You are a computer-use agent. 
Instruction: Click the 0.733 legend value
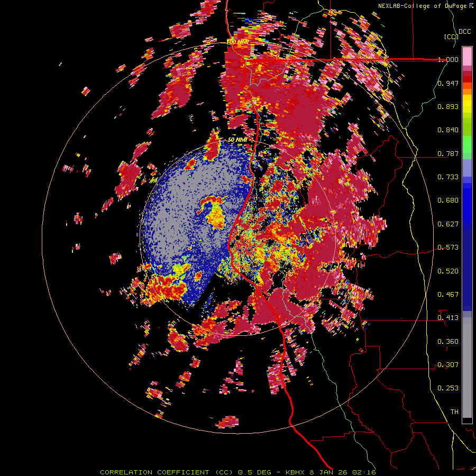pyautogui.click(x=448, y=177)
